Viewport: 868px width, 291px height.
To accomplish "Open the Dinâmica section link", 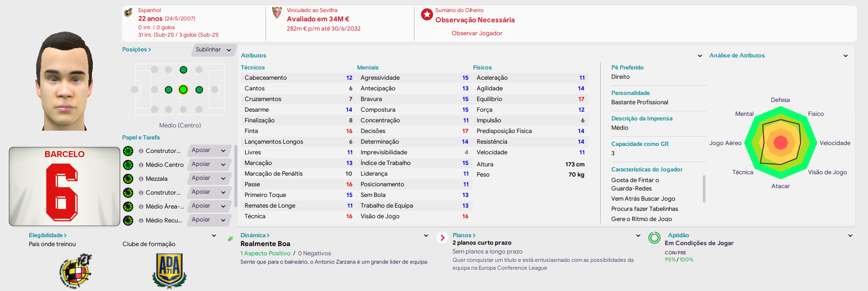I will pyautogui.click(x=255, y=235).
